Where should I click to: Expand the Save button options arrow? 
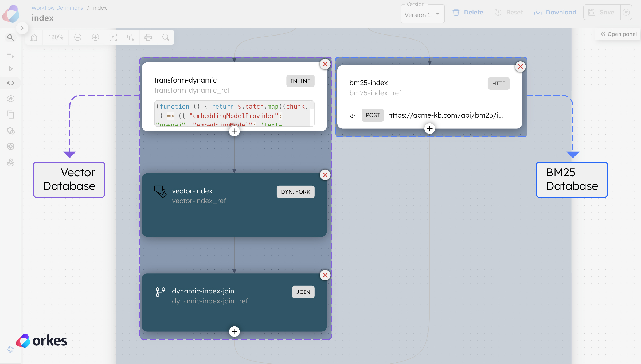tap(626, 12)
